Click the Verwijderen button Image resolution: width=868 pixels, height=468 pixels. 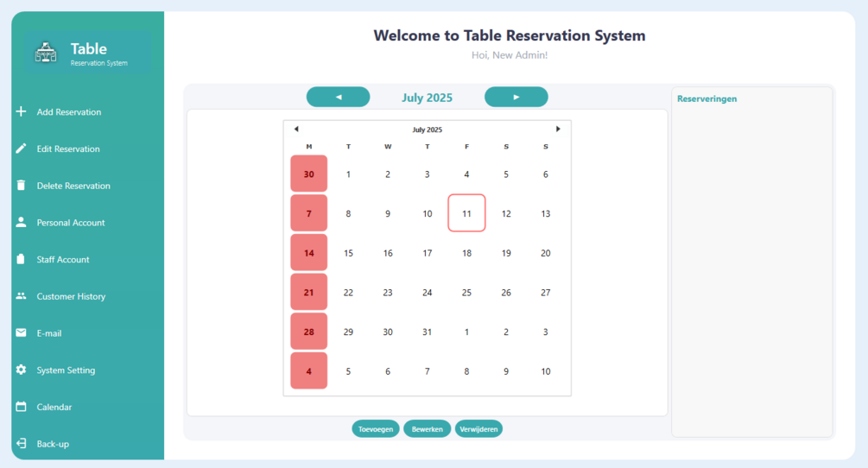tap(478, 429)
